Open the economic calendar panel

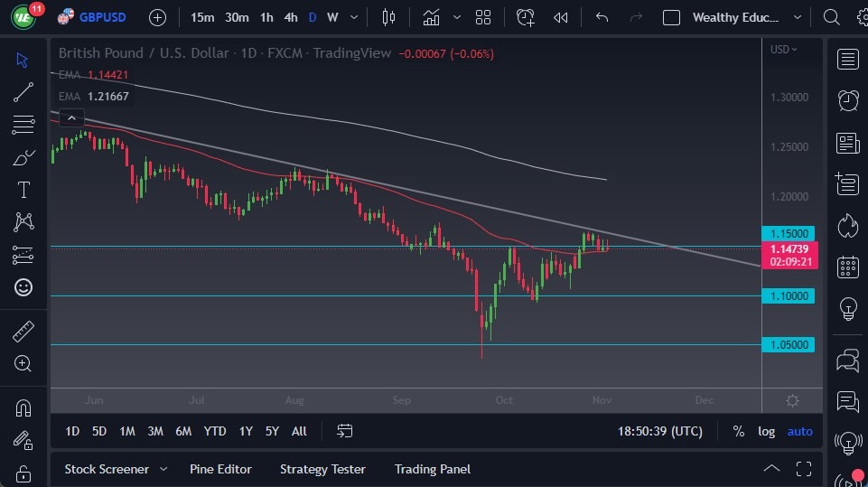847,267
